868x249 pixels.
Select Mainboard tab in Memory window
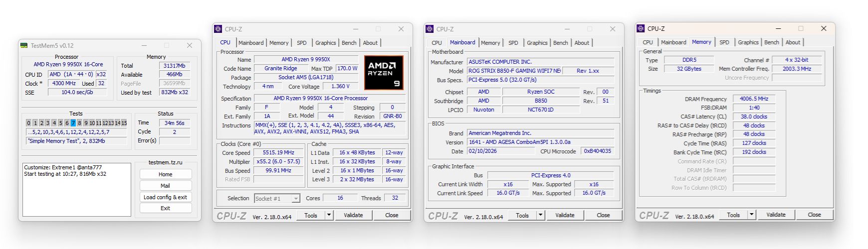coord(673,42)
